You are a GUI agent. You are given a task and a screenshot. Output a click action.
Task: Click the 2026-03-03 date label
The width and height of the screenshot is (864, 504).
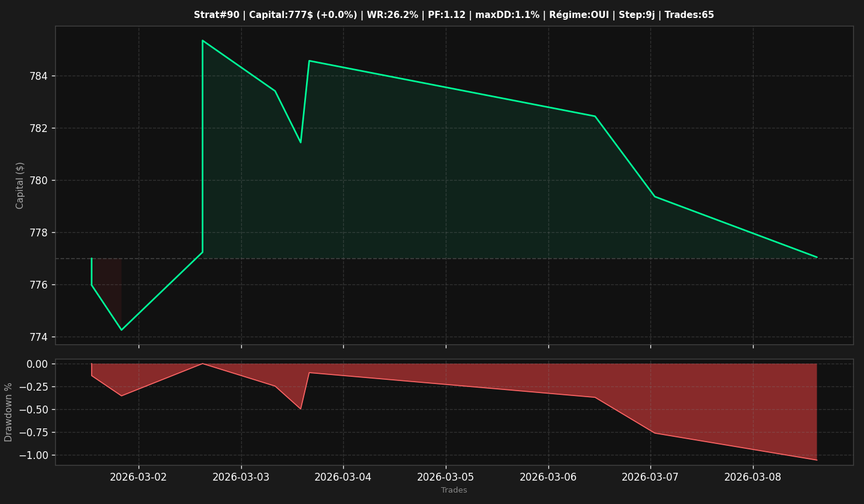pyautogui.click(x=241, y=477)
